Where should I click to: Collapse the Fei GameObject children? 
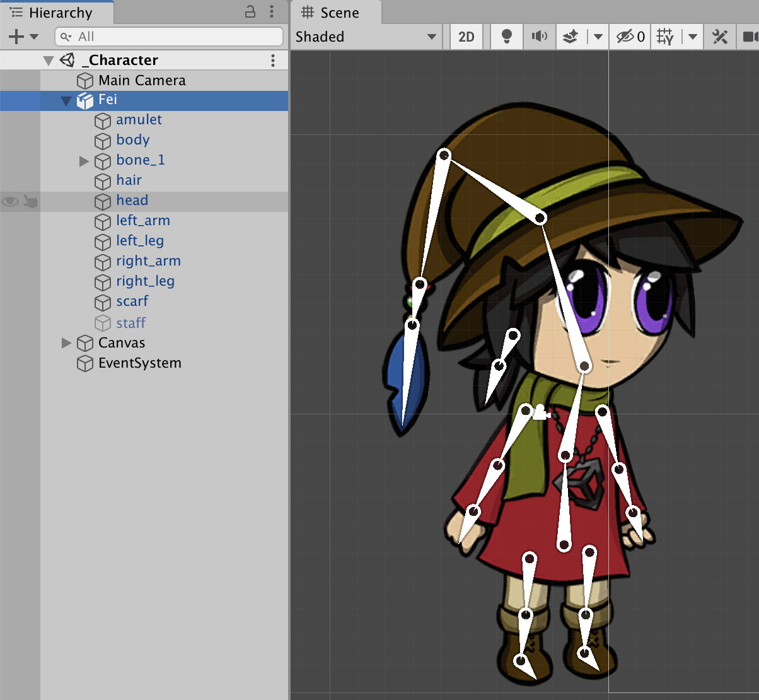click(67, 100)
